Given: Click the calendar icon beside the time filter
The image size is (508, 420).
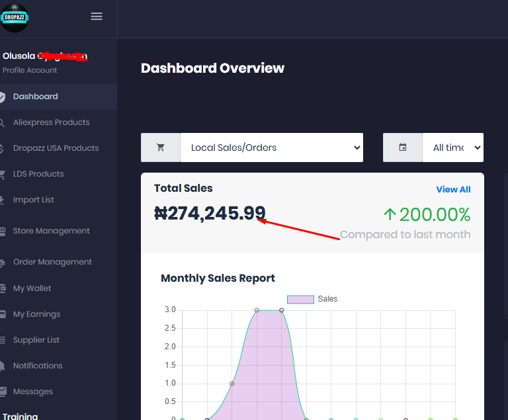Looking at the screenshot, I should pos(403,147).
